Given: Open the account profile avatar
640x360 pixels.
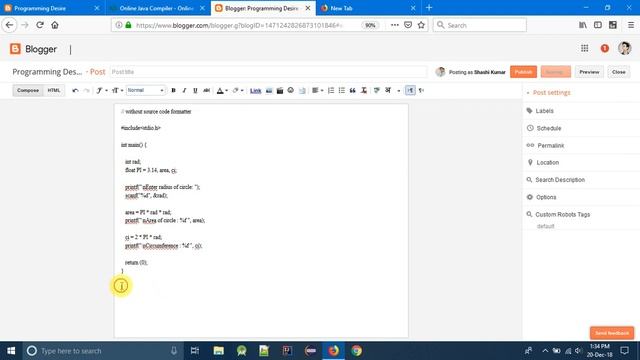Looking at the screenshot, I should (x=624, y=48).
